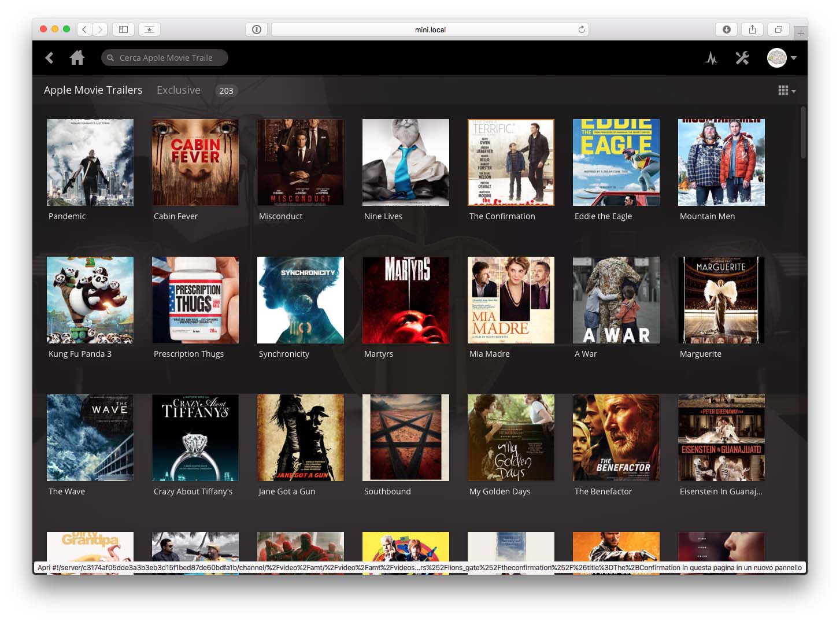The height and width of the screenshot is (621, 840).
Task: Open the Mia Madre poster
Action: click(511, 300)
